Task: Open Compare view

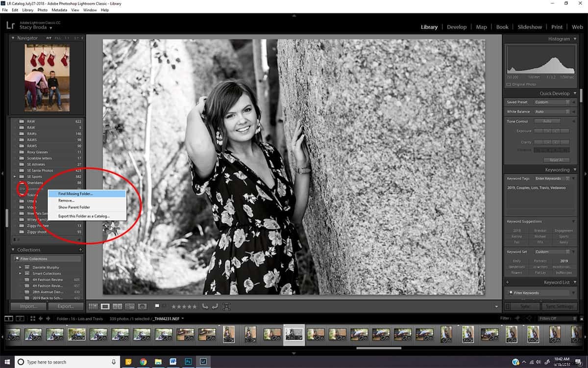Action: click(117, 306)
